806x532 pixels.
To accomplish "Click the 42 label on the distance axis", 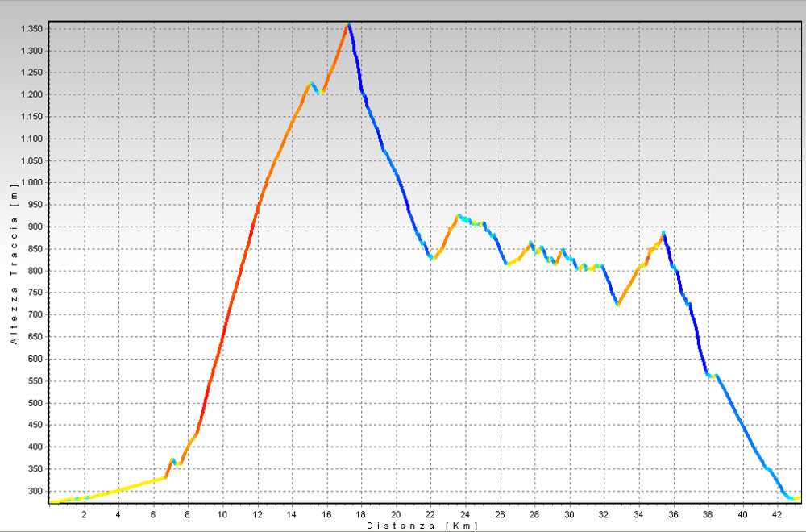I will point(777,513).
